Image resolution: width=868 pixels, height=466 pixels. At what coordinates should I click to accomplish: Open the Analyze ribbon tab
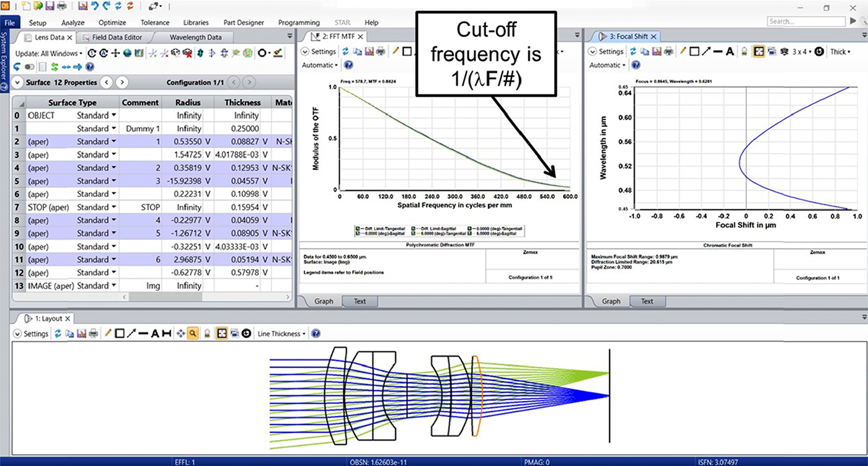tap(73, 22)
